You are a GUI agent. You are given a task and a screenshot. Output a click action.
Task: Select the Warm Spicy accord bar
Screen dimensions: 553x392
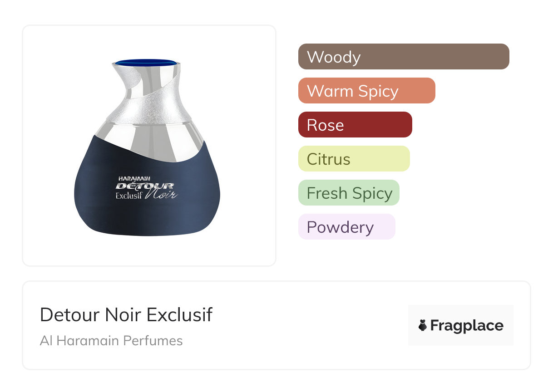click(366, 91)
